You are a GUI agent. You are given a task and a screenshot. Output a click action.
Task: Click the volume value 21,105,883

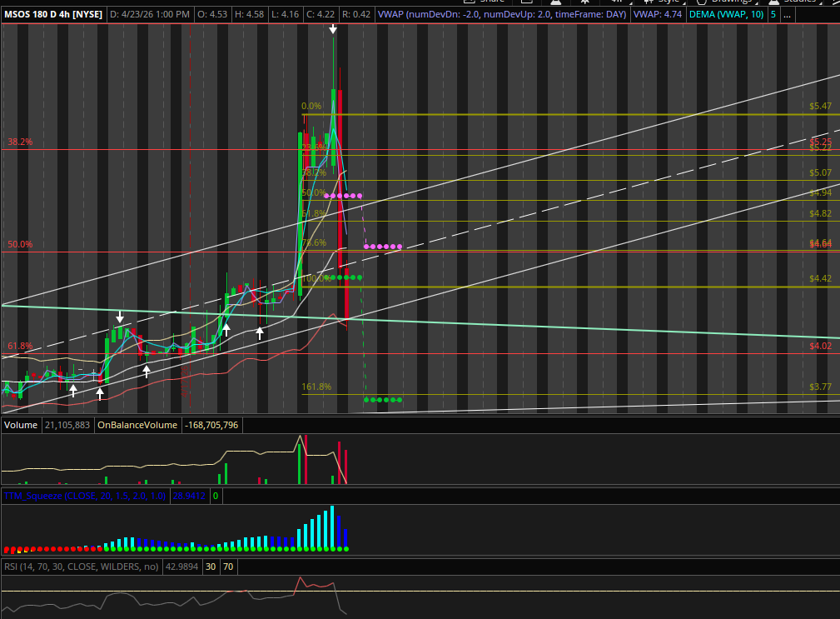pos(67,425)
